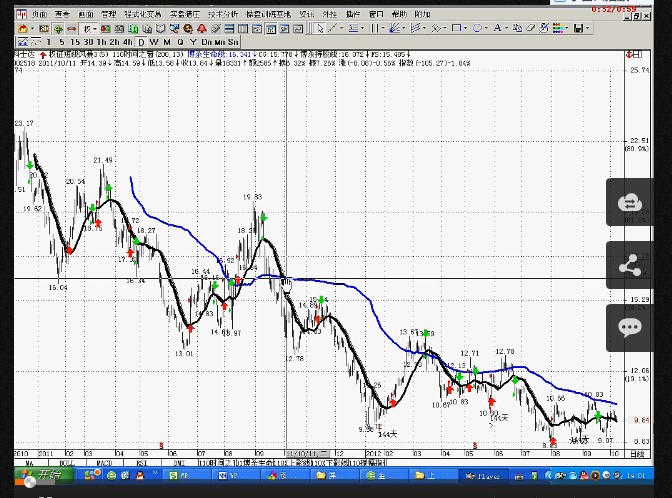Select the trend line drawing tool

[x=333, y=29]
